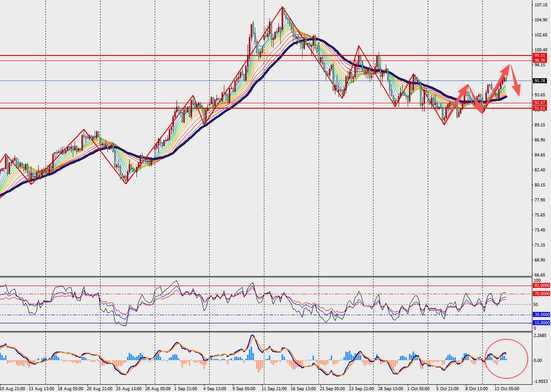Click the 9 Sep 05:00 time label
551x392 pixels.
pyautogui.click(x=244, y=389)
